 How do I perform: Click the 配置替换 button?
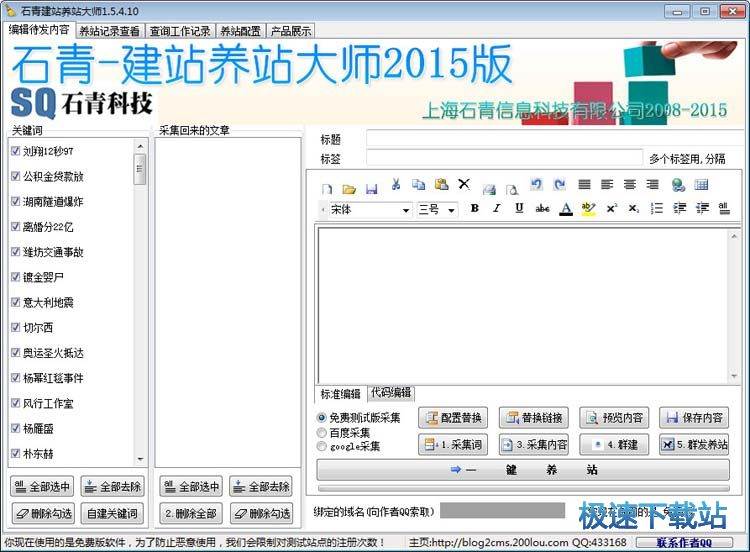(455, 418)
